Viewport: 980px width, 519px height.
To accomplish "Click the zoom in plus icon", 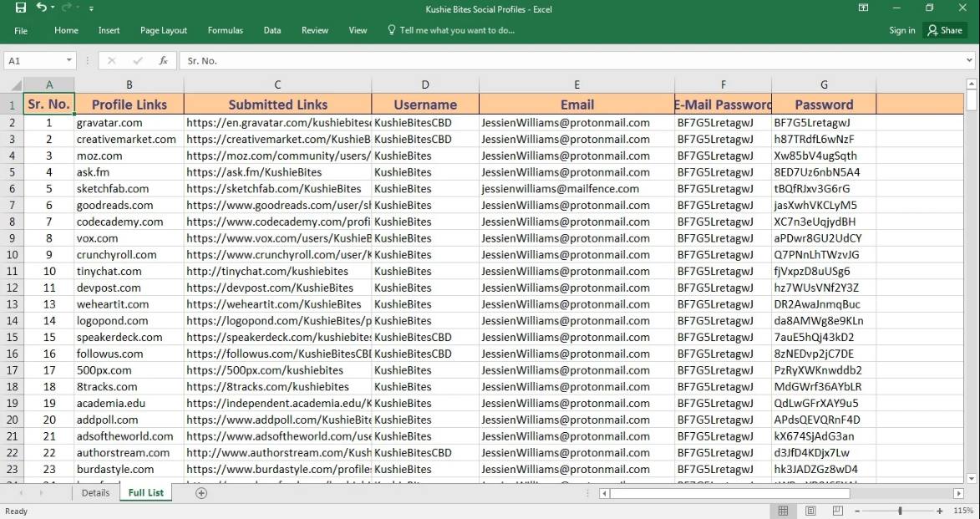I will click(940, 511).
